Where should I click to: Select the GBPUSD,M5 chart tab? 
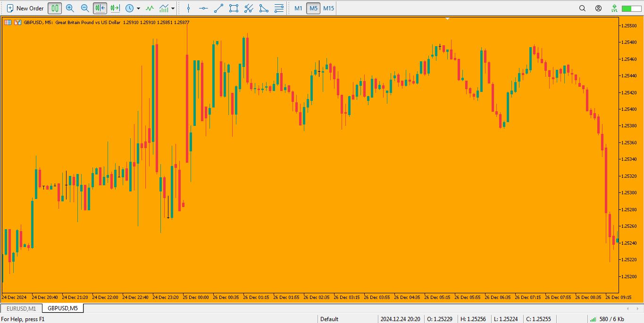pyautogui.click(x=63, y=308)
